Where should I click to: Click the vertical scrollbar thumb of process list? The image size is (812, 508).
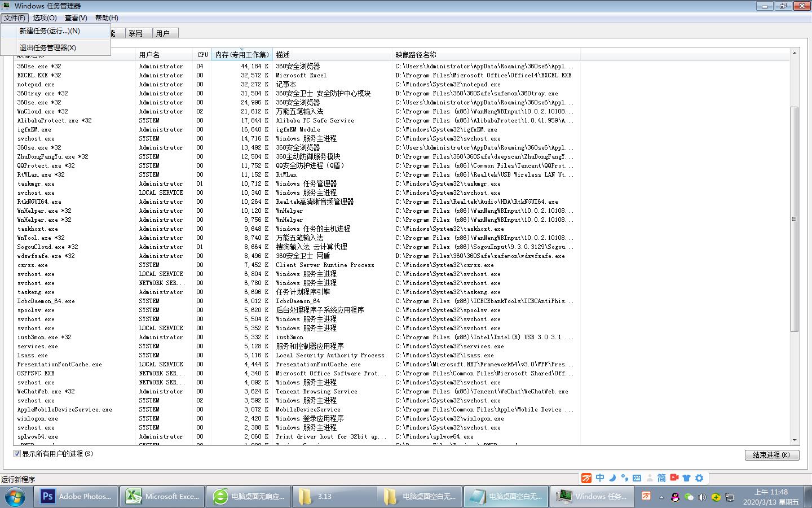[x=795, y=219]
